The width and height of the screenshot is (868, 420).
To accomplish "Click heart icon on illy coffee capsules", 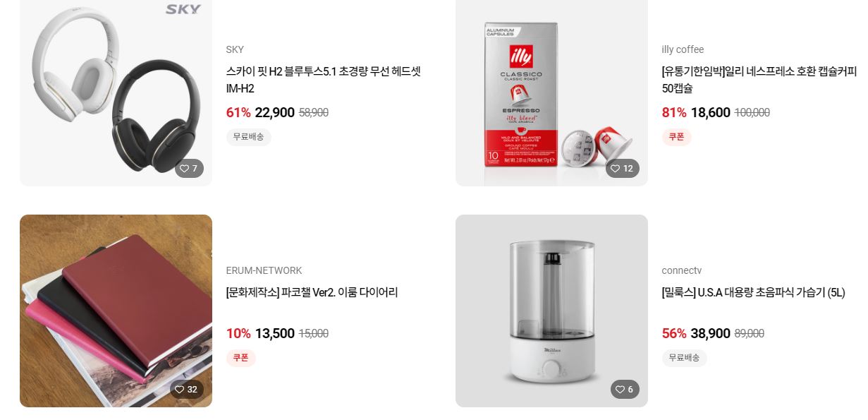I will click(x=615, y=169).
